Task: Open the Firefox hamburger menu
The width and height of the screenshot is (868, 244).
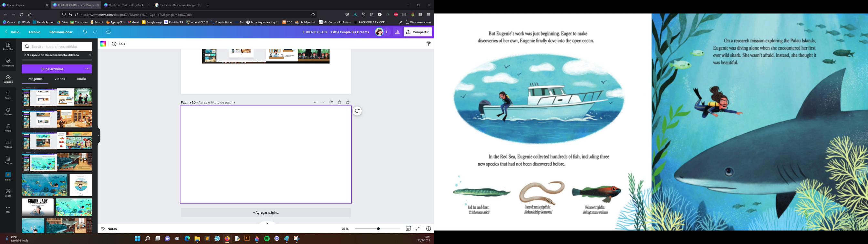Action: (x=429, y=15)
